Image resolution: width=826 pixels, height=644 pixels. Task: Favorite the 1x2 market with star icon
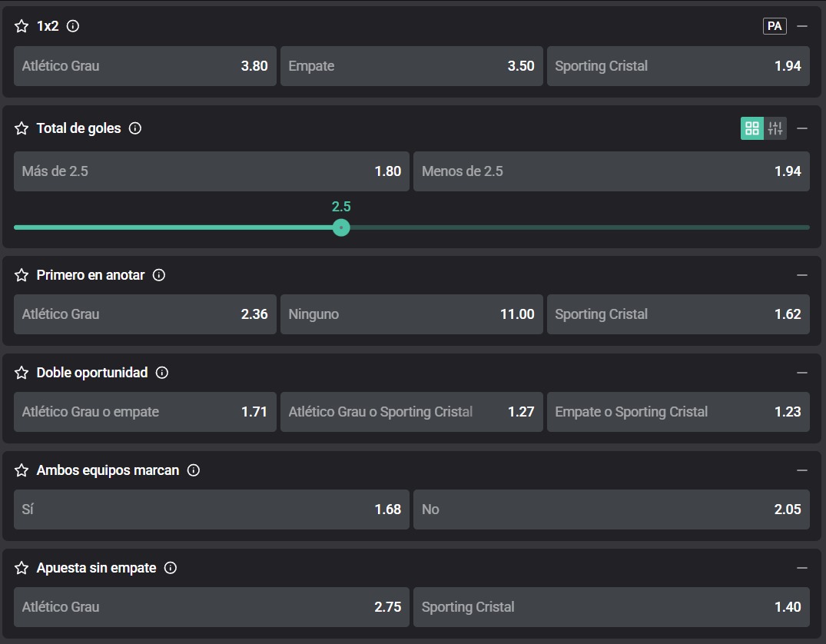22,26
